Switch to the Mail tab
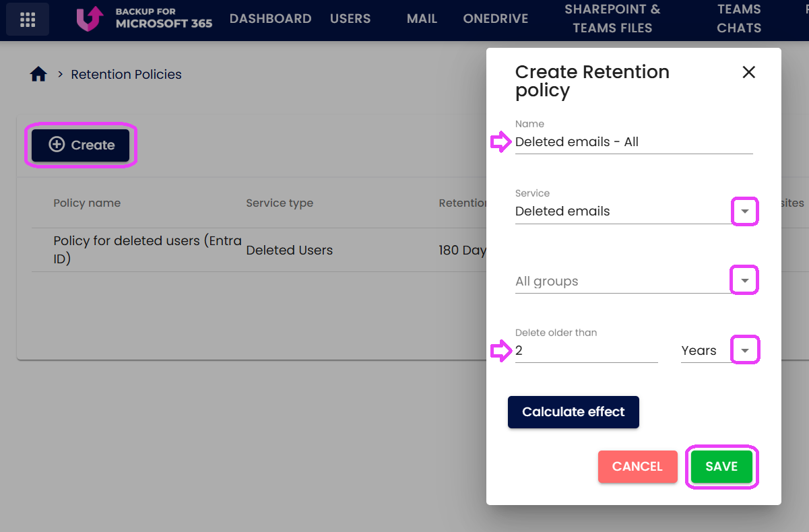The height and width of the screenshot is (532, 809). (422, 19)
